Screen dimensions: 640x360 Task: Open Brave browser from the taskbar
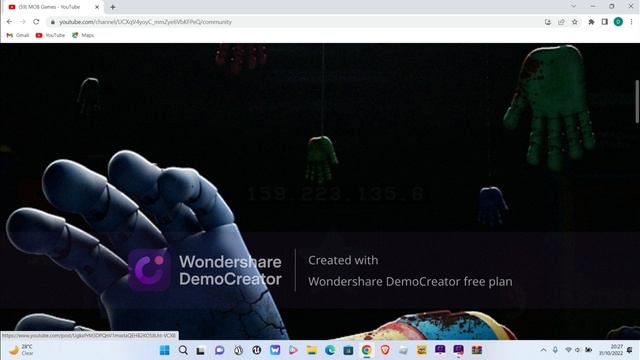coord(385,350)
